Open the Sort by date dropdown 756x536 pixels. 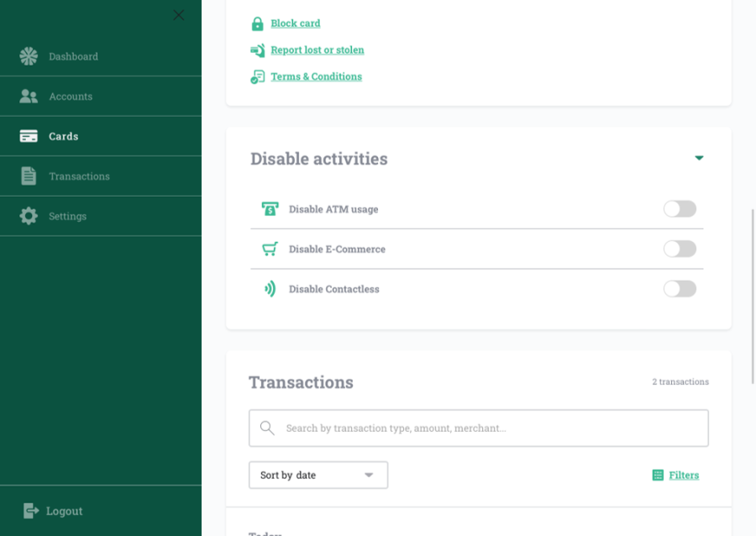click(x=318, y=476)
